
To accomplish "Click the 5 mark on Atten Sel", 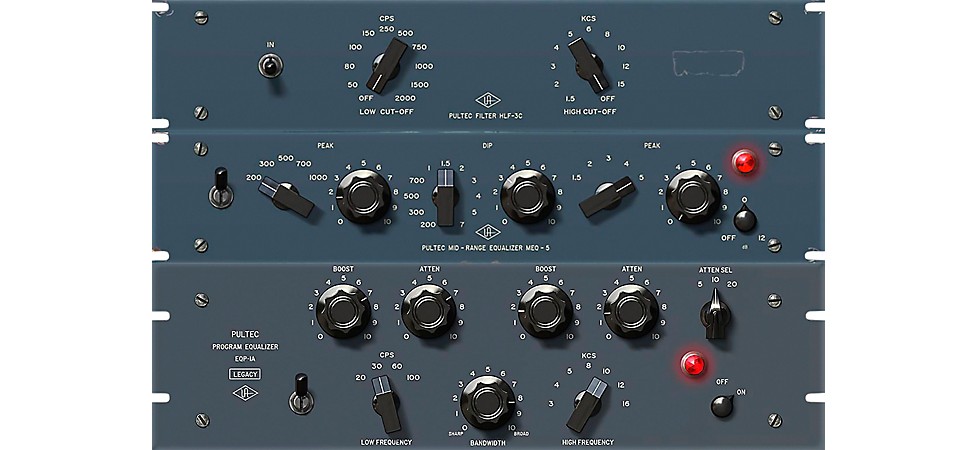I will click(x=700, y=284).
